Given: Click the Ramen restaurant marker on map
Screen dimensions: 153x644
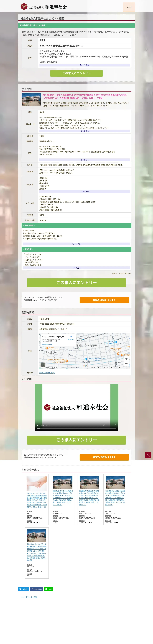Looking at the screenshot, I should point(46,348).
